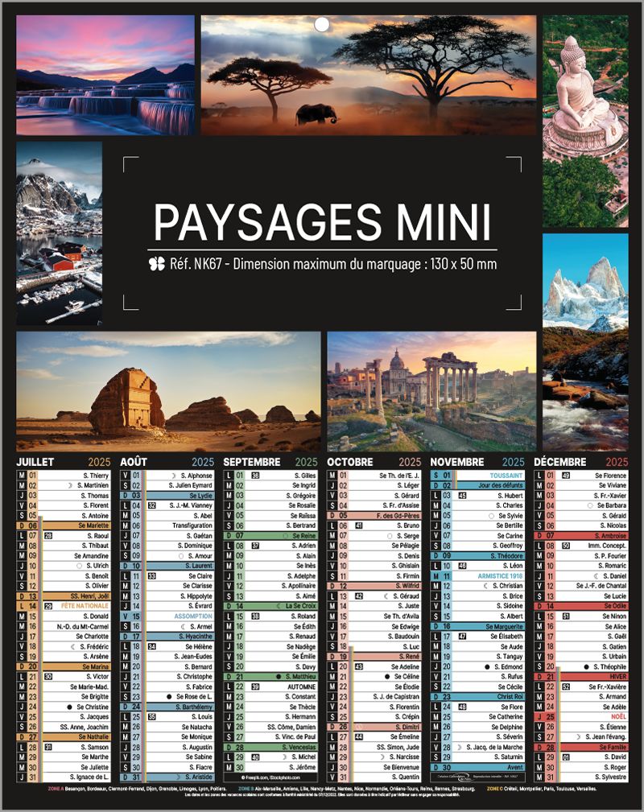
Task: Click the new moon dot beside S. Matthieu
Action: 279,677
